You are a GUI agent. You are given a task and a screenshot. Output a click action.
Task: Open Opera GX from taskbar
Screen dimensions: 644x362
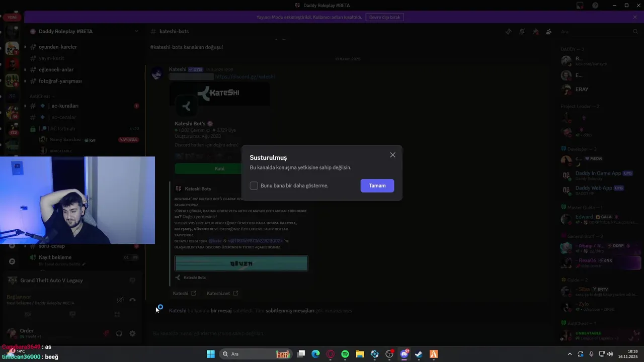coord(331,354)
